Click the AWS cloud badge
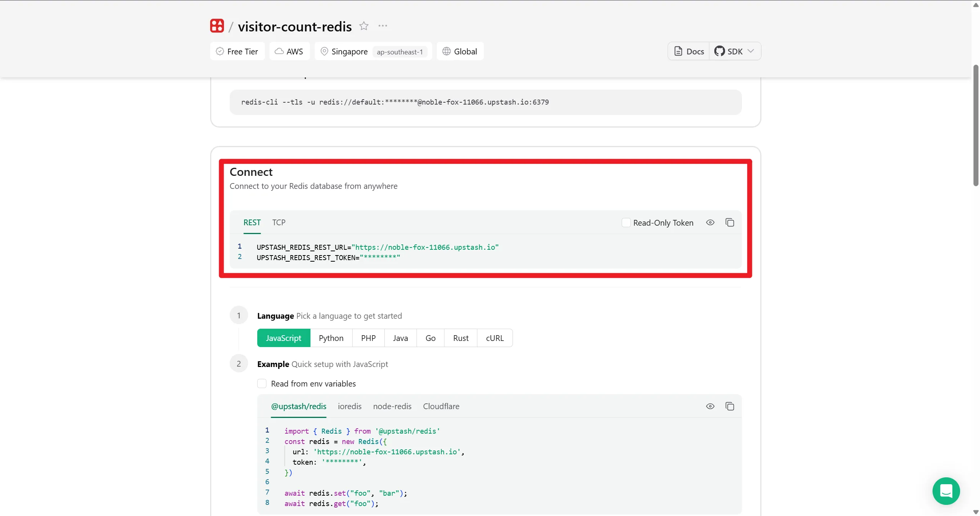Screen dimensions: 980x516 [289, 51]
